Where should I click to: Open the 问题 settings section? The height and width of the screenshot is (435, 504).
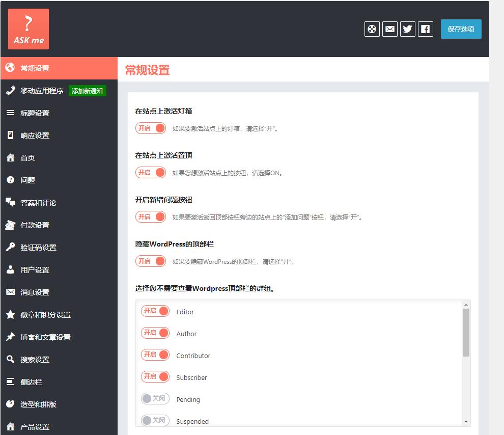59,180
